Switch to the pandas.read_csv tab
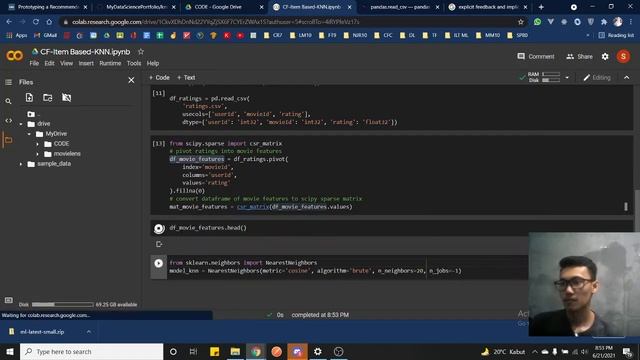The width and height of the screenshot is (640, 360). tap(399, 7)
